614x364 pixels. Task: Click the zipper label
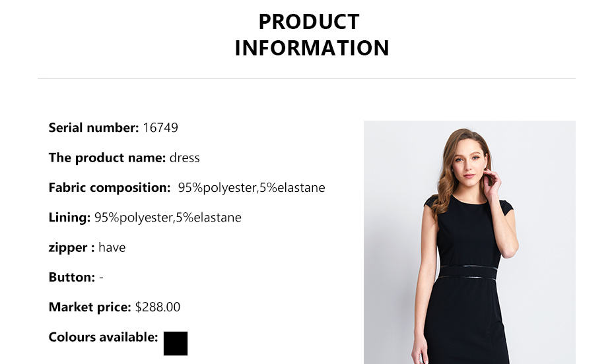click(x=71, y=248)
